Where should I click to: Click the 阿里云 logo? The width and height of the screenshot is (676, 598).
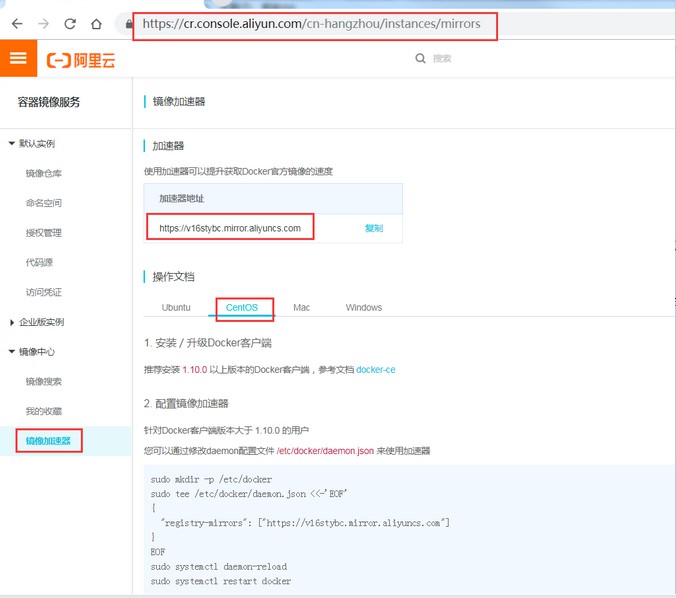tap(81, 60)
